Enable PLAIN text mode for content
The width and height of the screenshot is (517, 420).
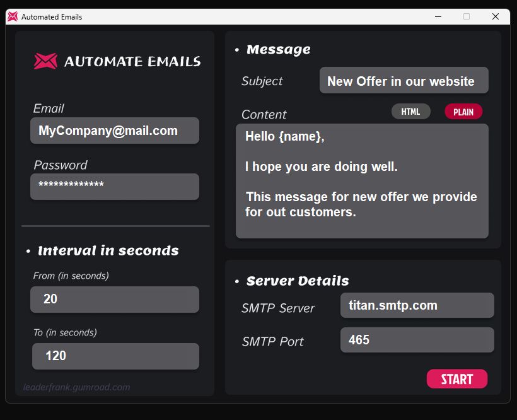(463, 111)
